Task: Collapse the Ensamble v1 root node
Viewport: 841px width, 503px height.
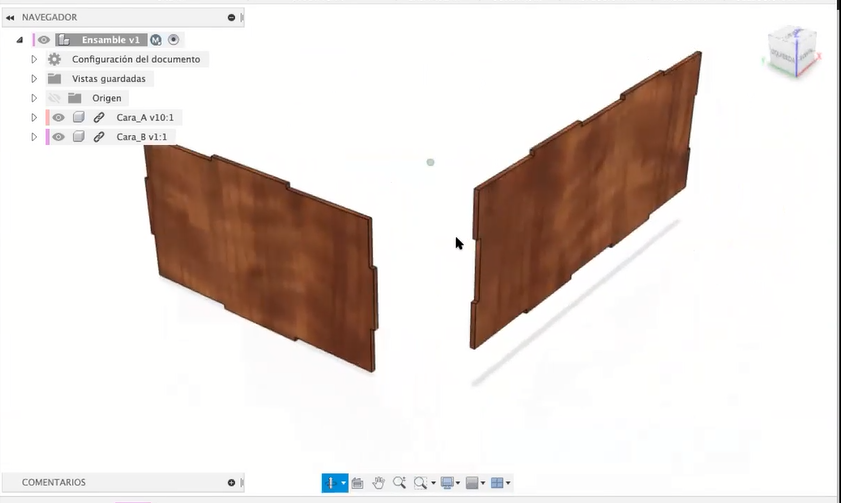Action: [20, 40]
